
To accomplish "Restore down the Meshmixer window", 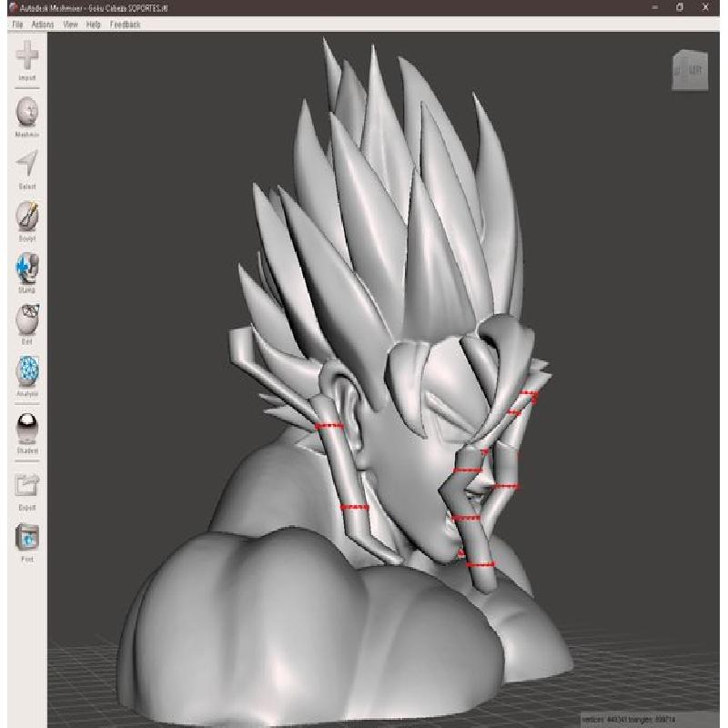I will [680, 7].
